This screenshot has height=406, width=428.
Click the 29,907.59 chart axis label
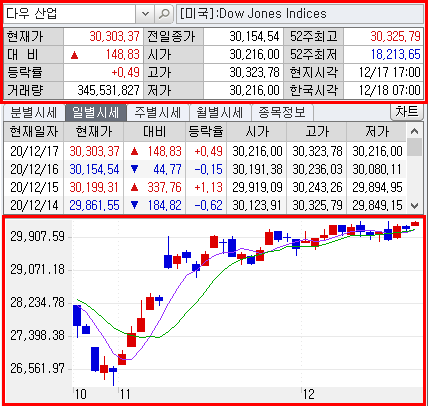(37, 237)
